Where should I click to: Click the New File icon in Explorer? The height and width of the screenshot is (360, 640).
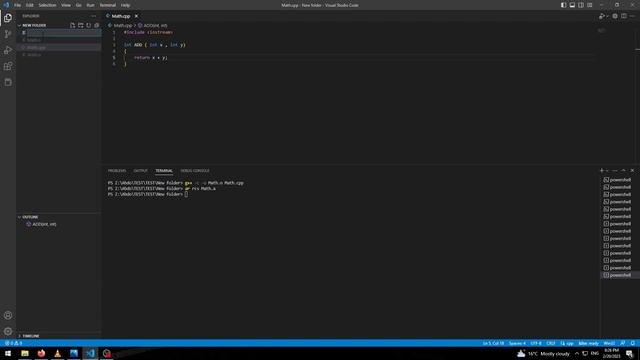73,25
